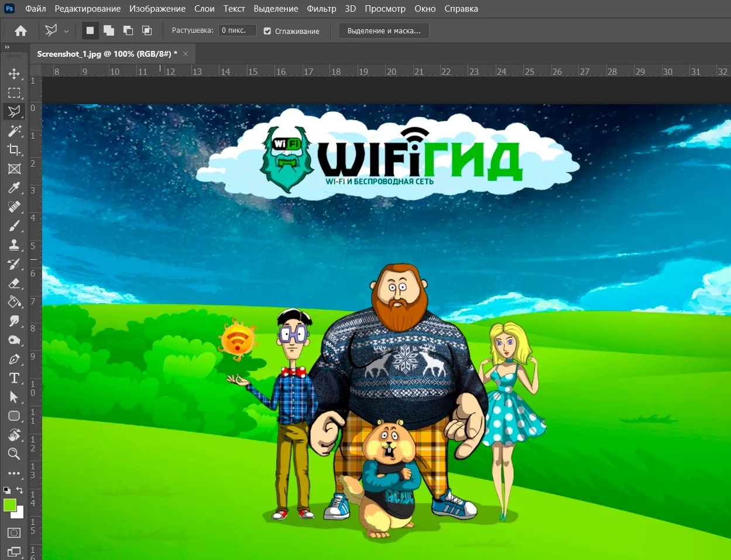Screen dimensions: 731x560
Task: Choose Intersect with selection mode
Action: point(147,31)
